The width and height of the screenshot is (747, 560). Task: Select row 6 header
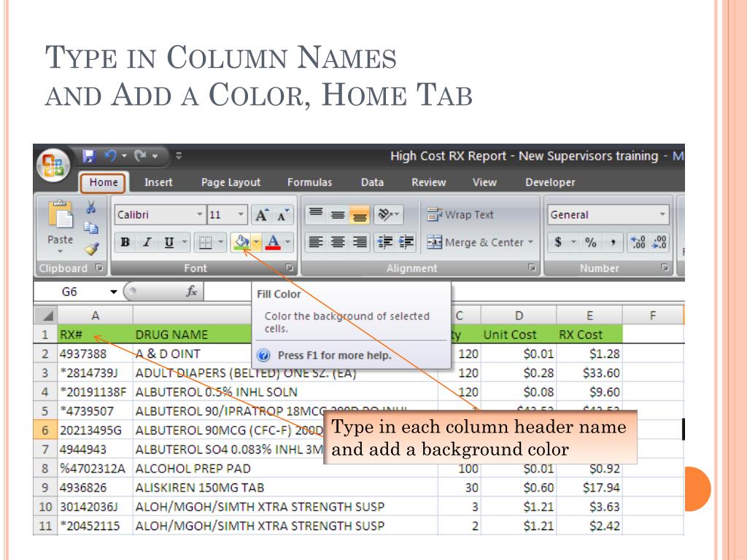click(x=45, y=430)
